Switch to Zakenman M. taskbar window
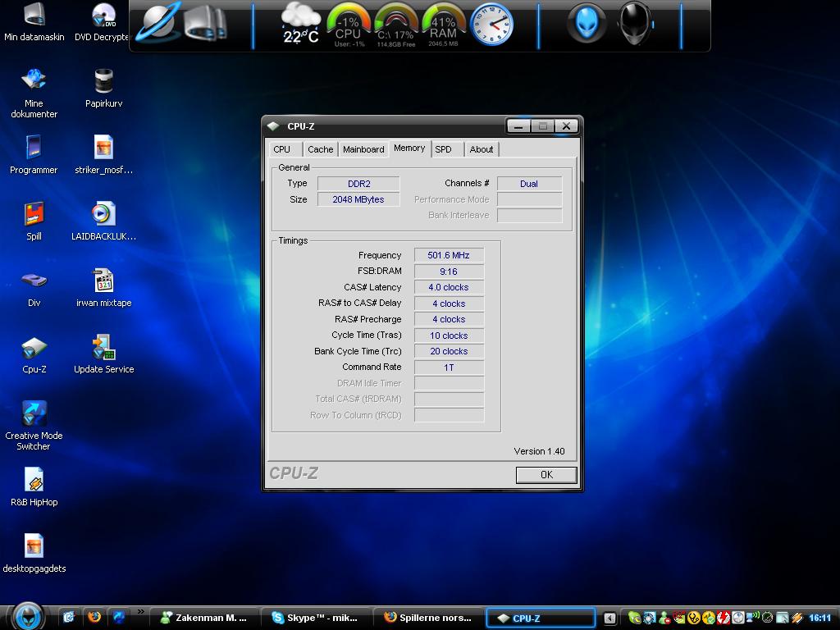Viewport: 840px width, 630px height. [204, 618]
